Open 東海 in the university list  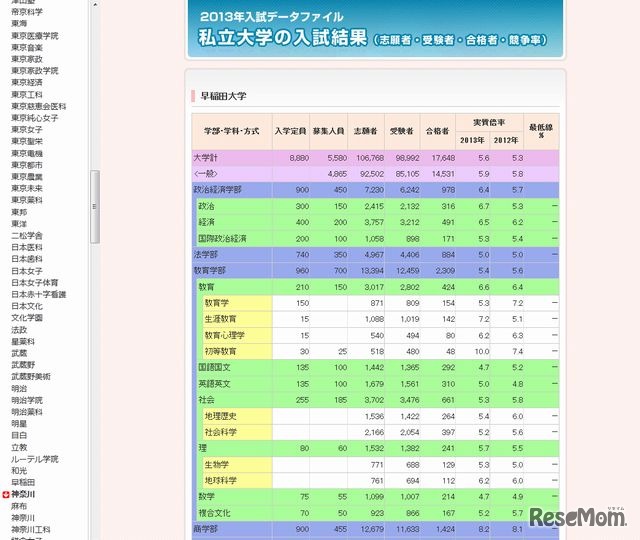coord(19,24)
